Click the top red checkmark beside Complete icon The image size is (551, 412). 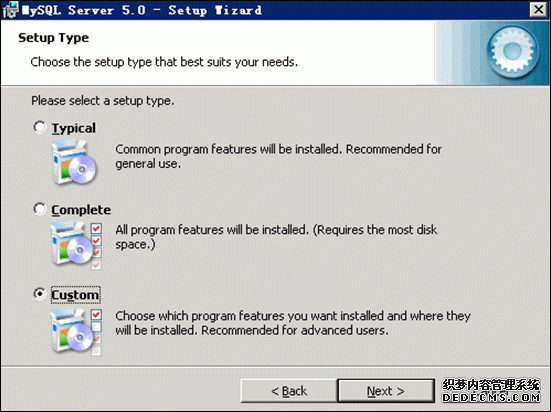click(x=96, y=228)
